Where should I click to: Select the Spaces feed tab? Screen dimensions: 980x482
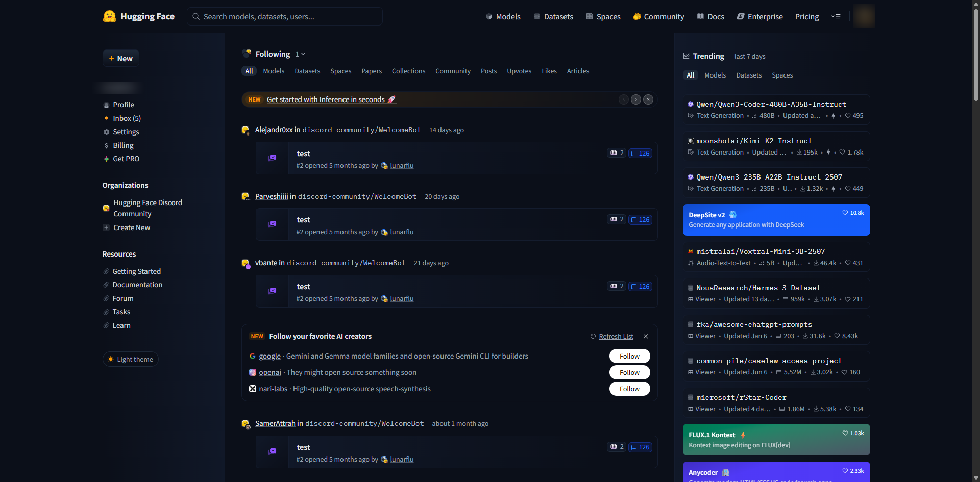coord(341,71)
